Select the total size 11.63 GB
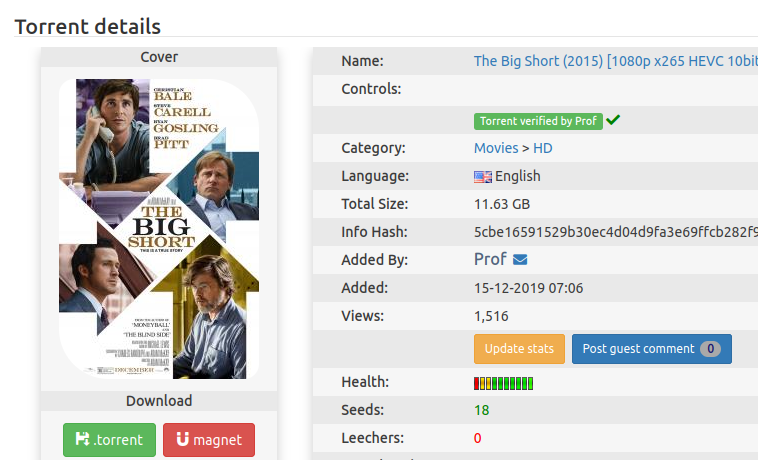 coord(502,204)
